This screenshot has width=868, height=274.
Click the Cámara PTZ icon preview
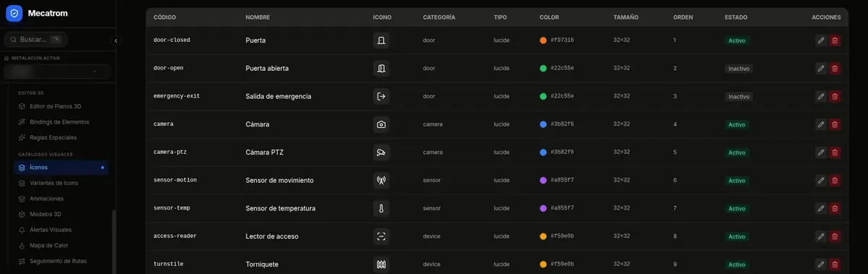point(381,153)
